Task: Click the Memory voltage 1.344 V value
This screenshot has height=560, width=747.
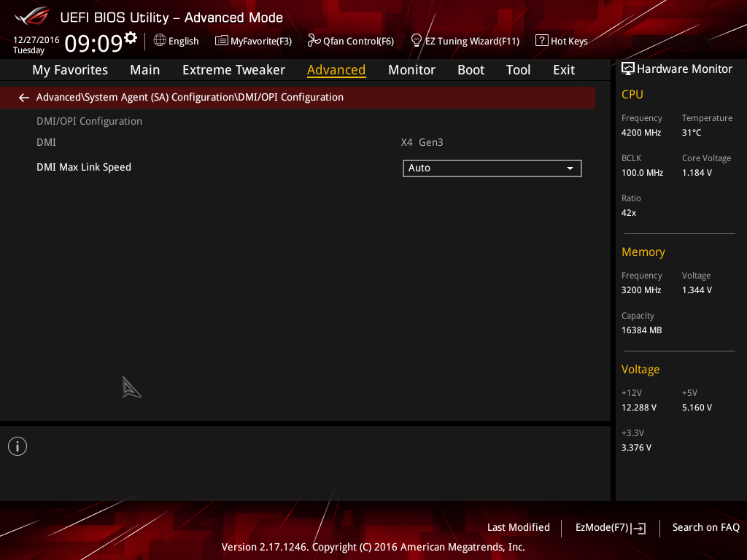Action: (697, 290)
